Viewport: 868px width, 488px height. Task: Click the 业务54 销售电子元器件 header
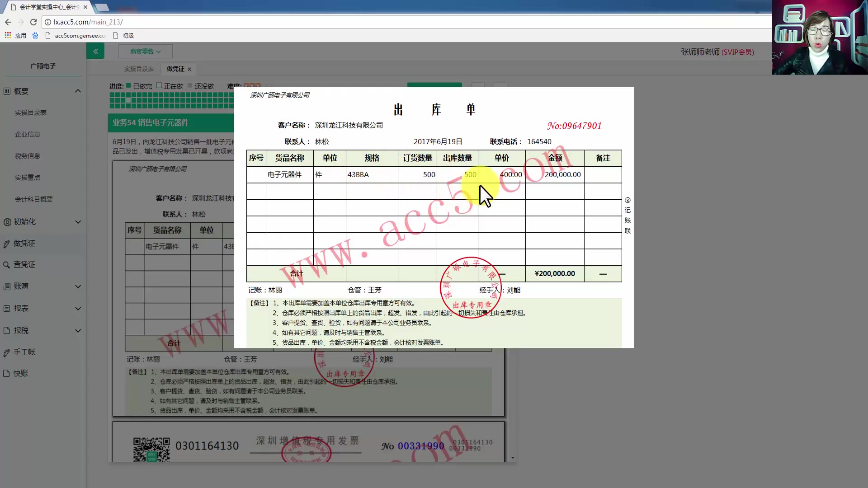151,122
